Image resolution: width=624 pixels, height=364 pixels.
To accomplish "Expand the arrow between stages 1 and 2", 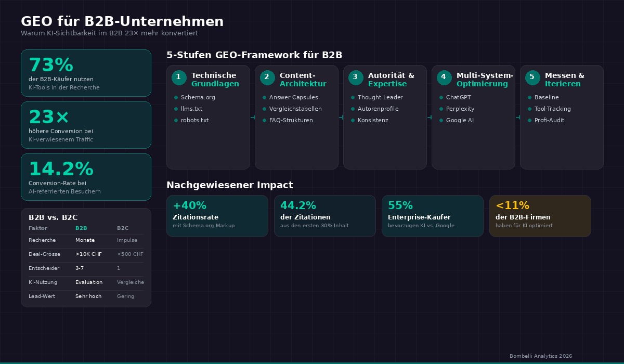I will coord(252,117).
